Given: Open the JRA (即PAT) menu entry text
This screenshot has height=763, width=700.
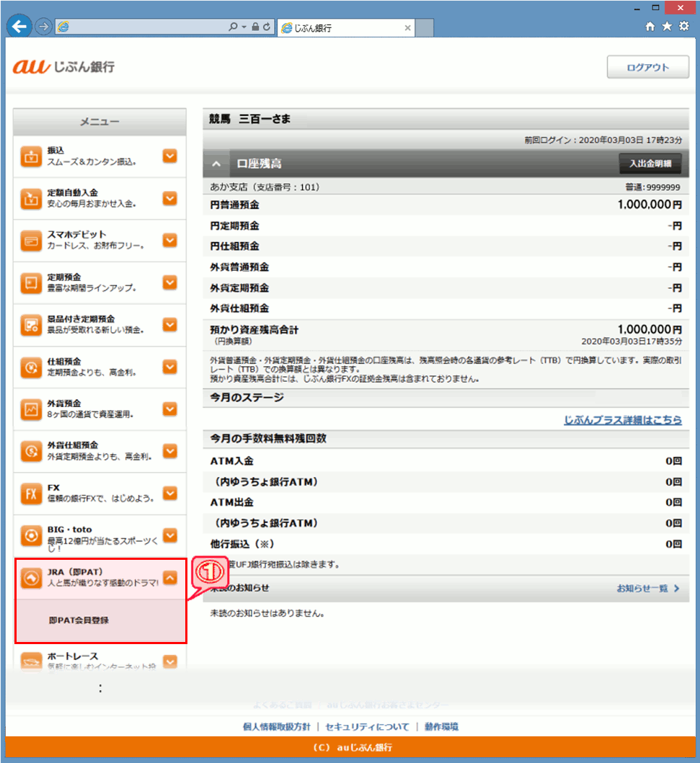Looking at the screenshot, I should tap(102, 577).
